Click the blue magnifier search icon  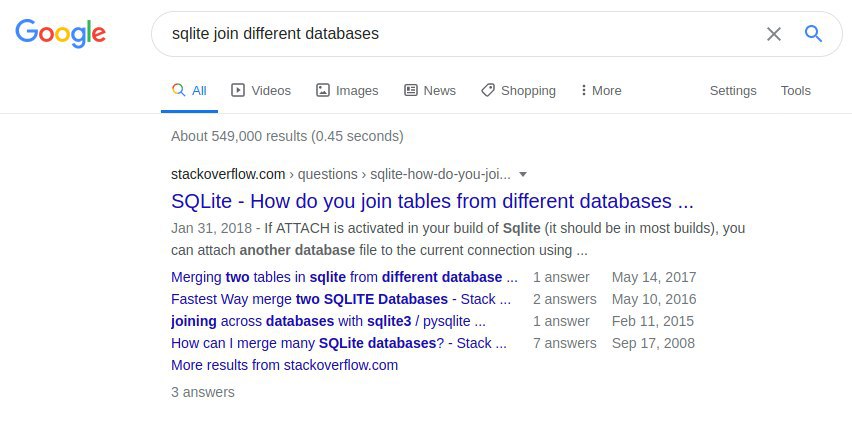pos(813,34)
